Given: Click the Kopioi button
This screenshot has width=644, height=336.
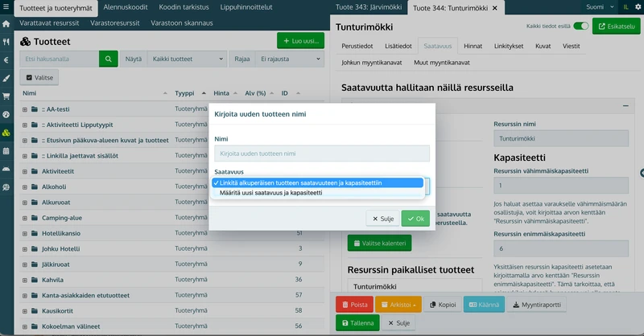Looking at the screenshot, I should (442, 305).
